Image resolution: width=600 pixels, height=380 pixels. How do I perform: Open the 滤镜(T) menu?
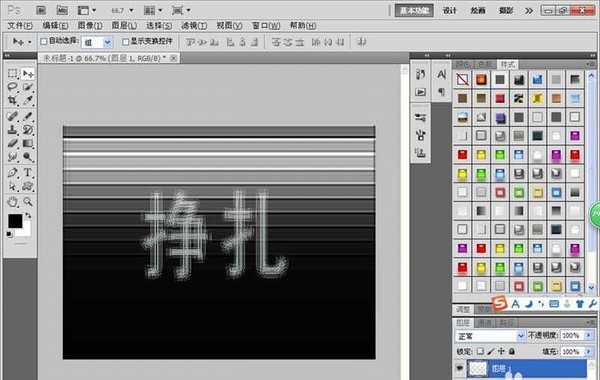click(x=194, y=26)
